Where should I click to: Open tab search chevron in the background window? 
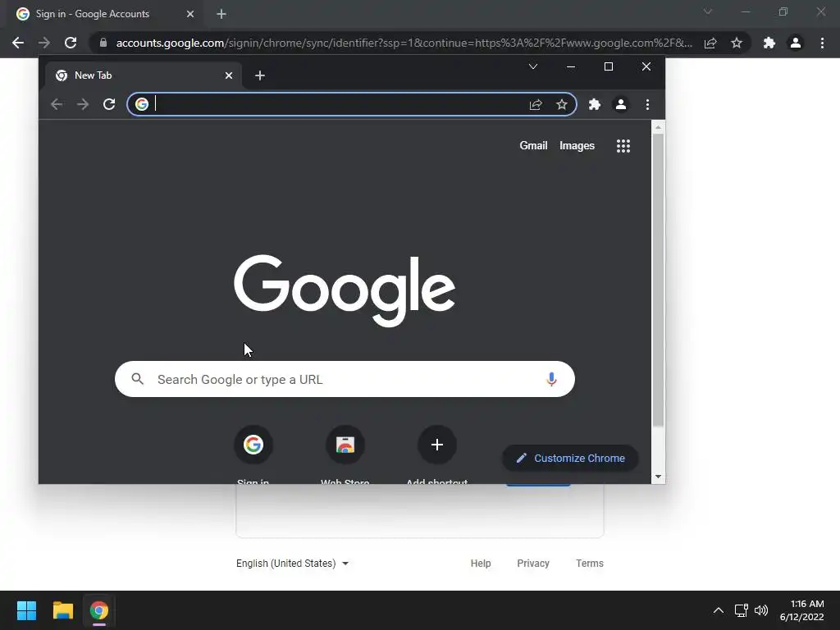tap(708, 11)
